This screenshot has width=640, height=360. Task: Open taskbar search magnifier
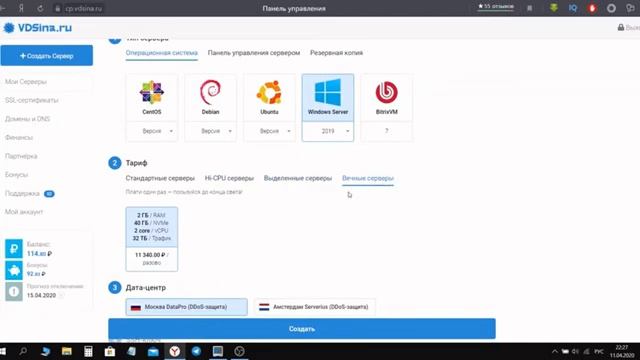[x=23, y=351]
